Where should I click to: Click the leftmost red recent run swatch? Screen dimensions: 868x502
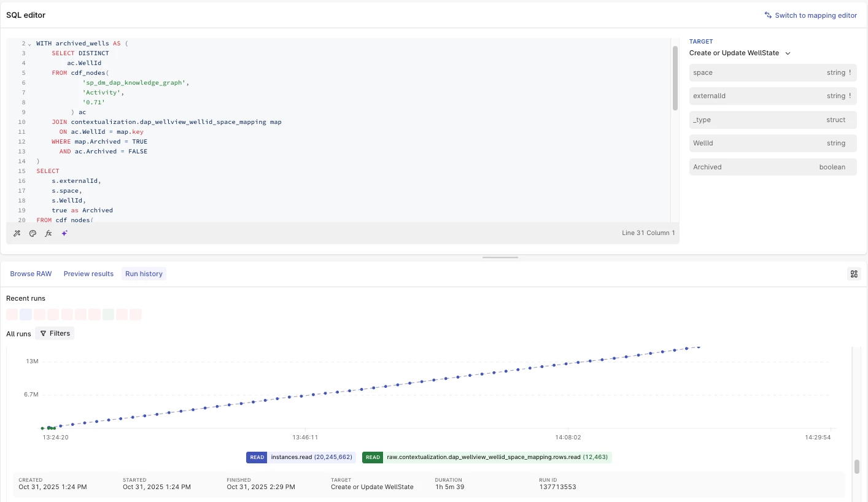pos(12,314)
